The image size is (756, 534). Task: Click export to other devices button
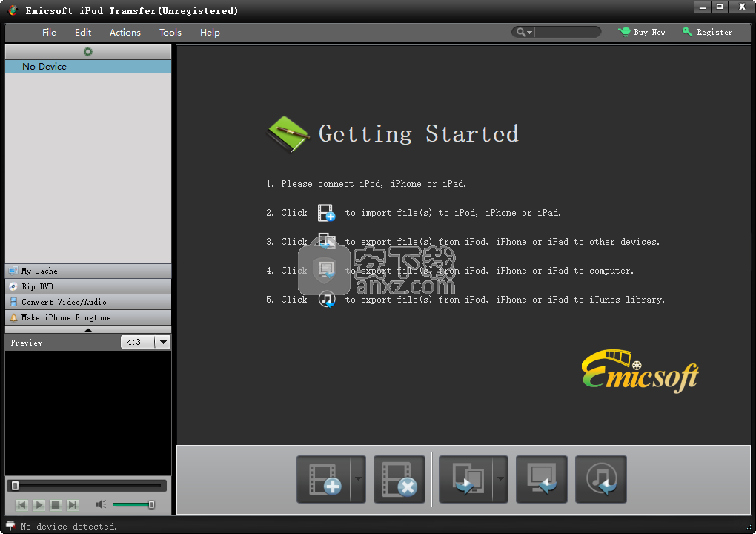[x=466, y=479]
